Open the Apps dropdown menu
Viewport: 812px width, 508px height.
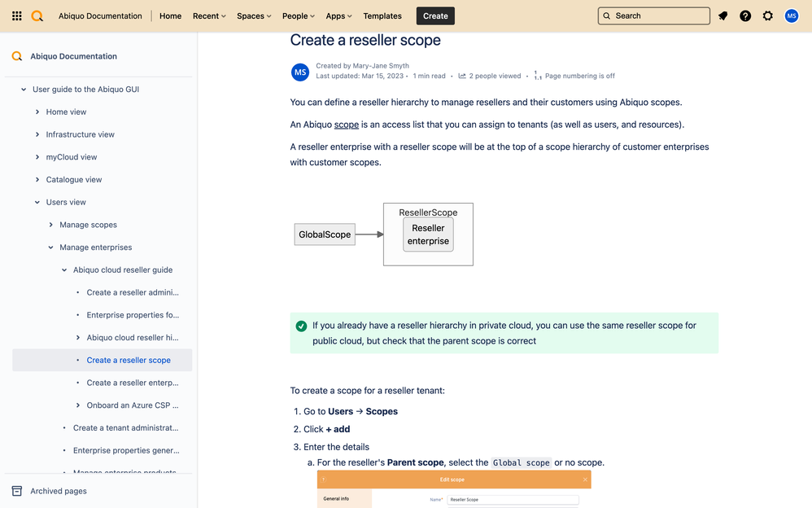point(338,16)
